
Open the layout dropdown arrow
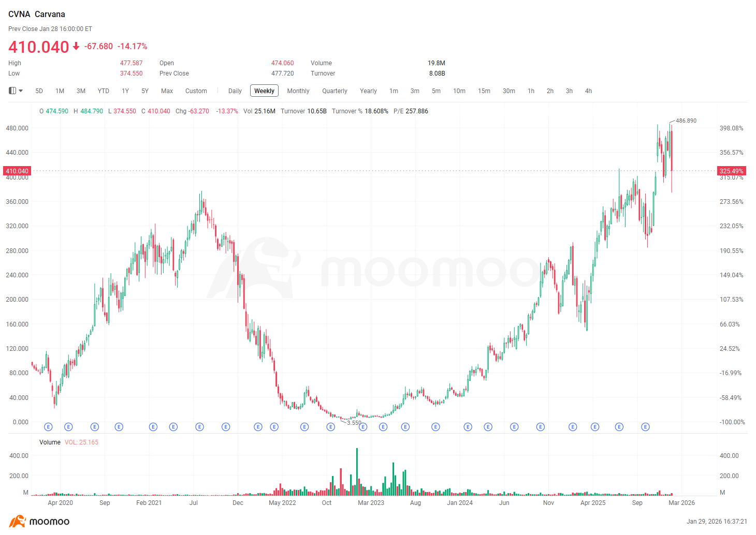(x=21, y=91)
